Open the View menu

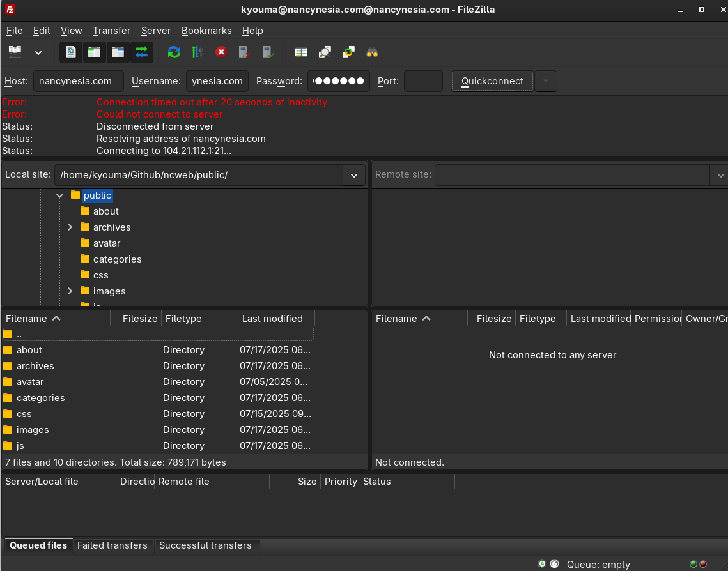(72, 31)
